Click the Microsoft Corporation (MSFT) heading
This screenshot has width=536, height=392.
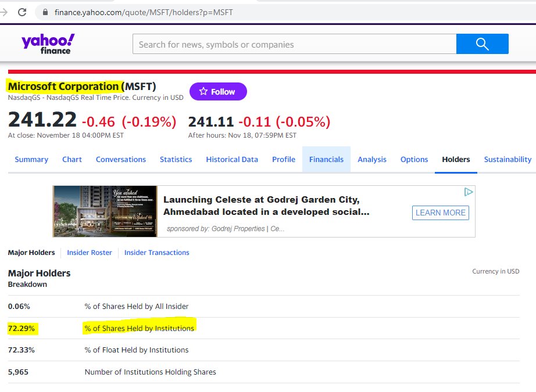82,87
